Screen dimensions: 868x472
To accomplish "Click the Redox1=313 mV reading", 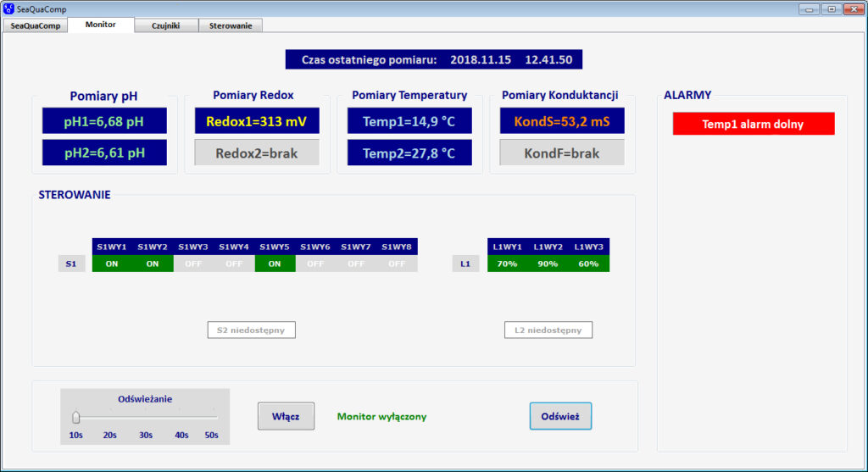I will [257, 121].
